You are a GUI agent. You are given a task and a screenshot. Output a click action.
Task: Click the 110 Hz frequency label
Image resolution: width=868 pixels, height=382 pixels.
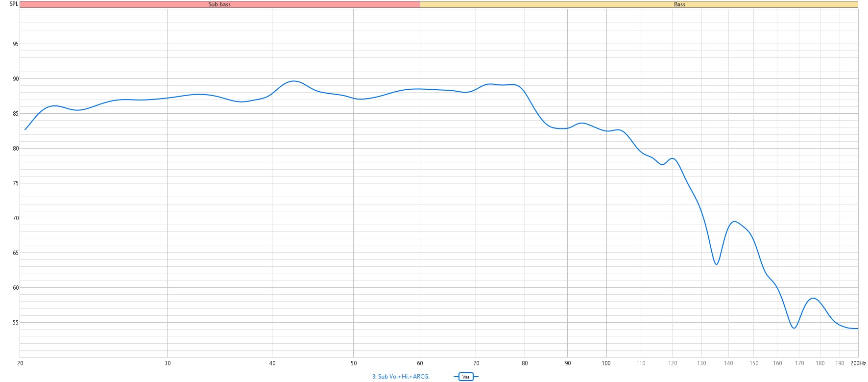641,363
